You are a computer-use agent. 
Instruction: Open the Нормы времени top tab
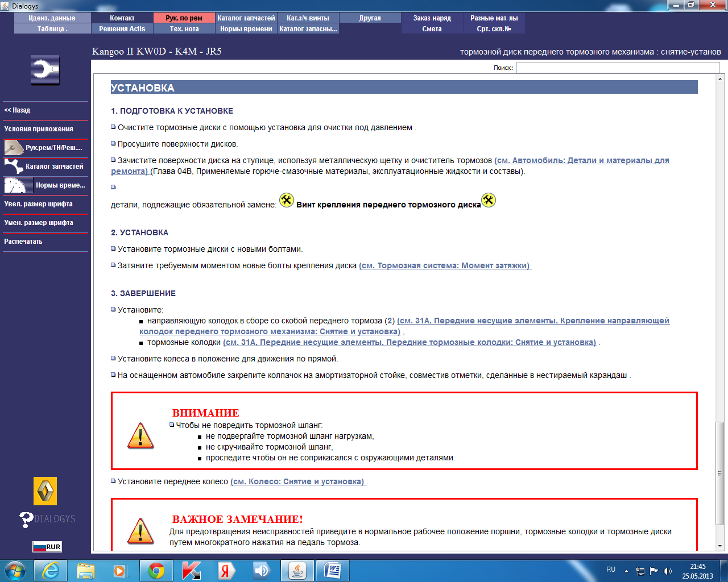click(246, 29)
